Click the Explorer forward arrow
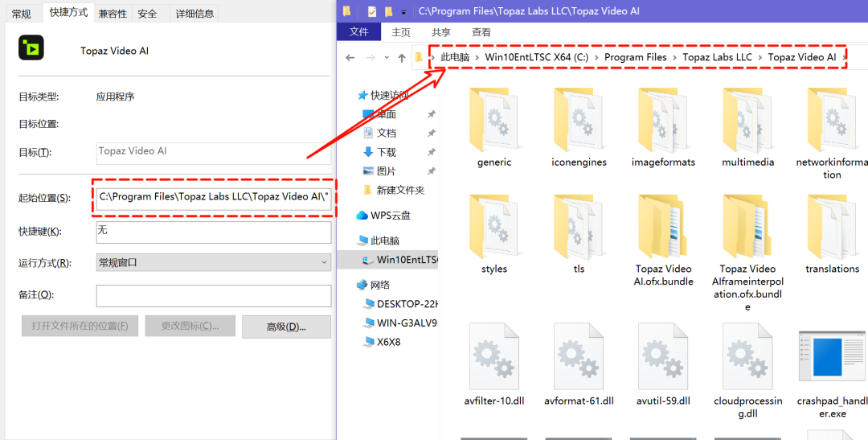This screenshot has width=868, height=440. click(x=371, y=57)
